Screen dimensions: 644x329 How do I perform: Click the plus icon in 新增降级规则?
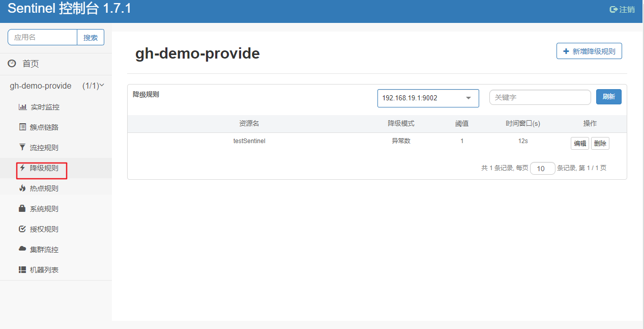click(566, 51)
